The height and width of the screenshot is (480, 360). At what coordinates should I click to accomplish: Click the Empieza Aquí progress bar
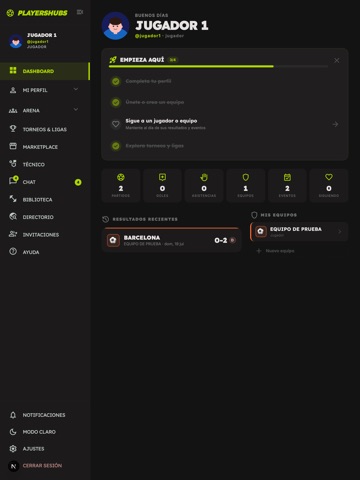click(218, 67)
